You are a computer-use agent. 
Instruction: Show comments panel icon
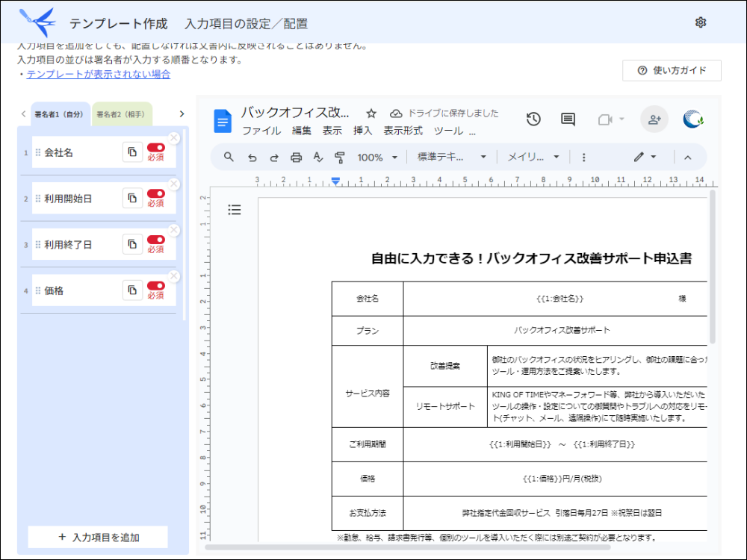(x=568, y=119)
